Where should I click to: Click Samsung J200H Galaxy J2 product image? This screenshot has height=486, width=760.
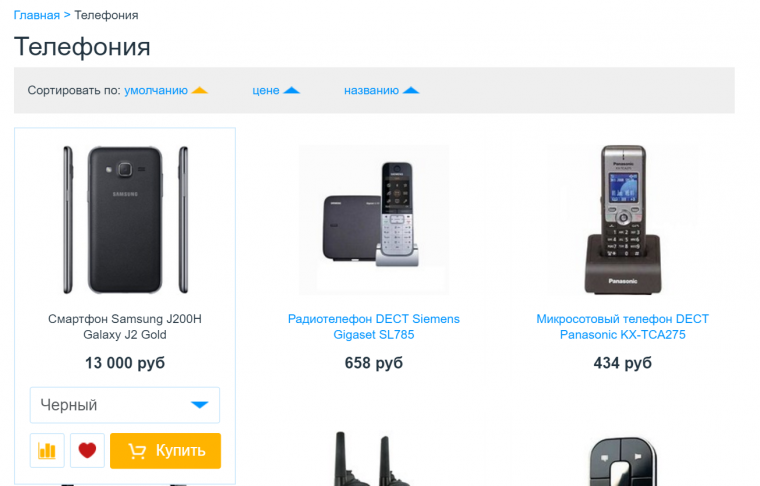[125, 220]
